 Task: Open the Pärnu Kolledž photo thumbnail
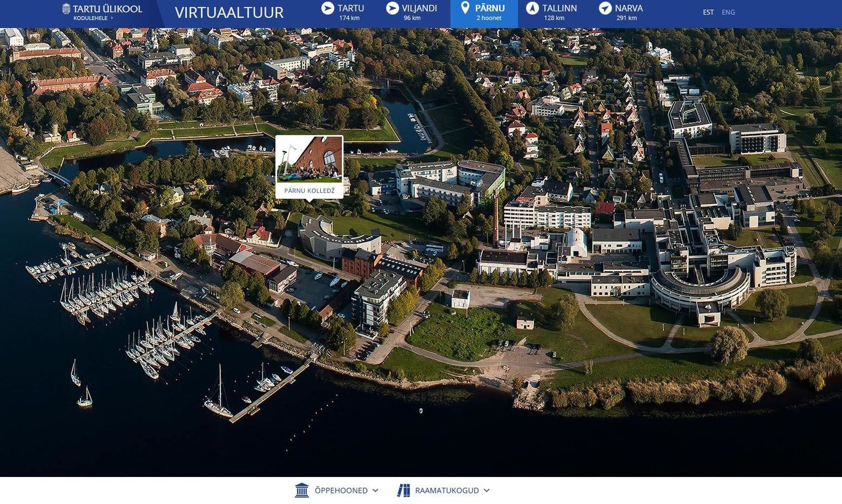click(x=309, y=159)
